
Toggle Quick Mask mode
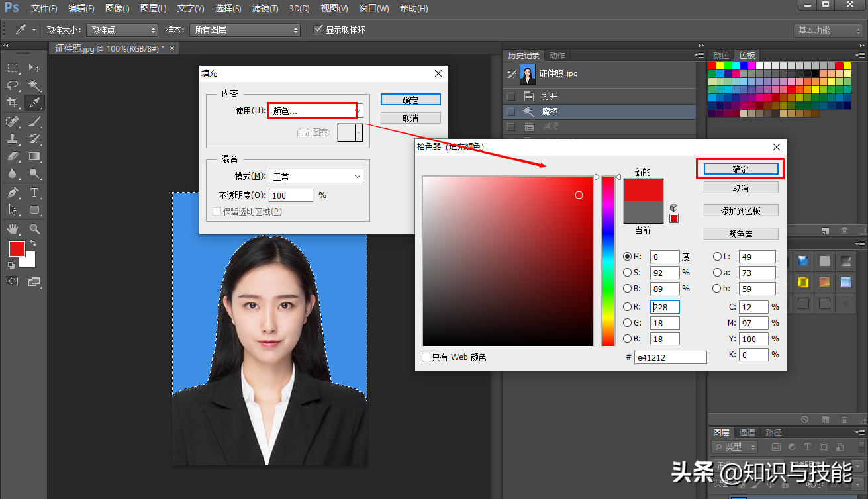13,281
